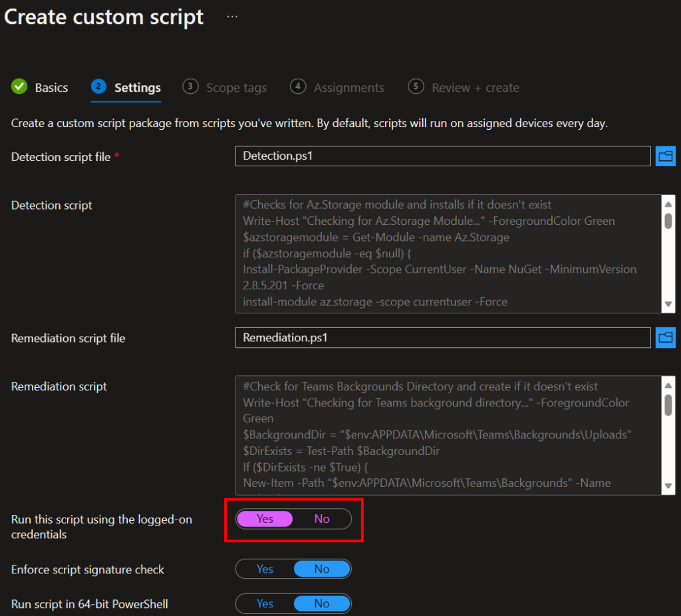Screen dimensions: 681x616
Task: Click the step 4 circle for Assignments
Action: [x=298, y=87]
